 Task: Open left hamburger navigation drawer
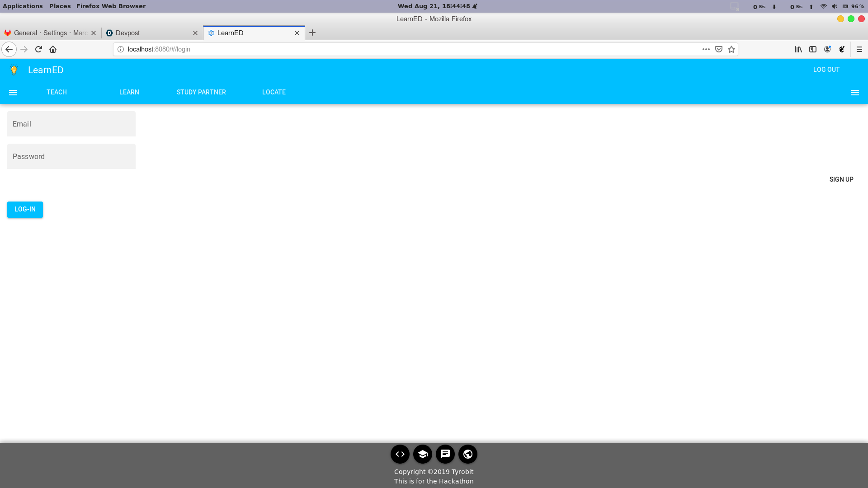(13, 93)
